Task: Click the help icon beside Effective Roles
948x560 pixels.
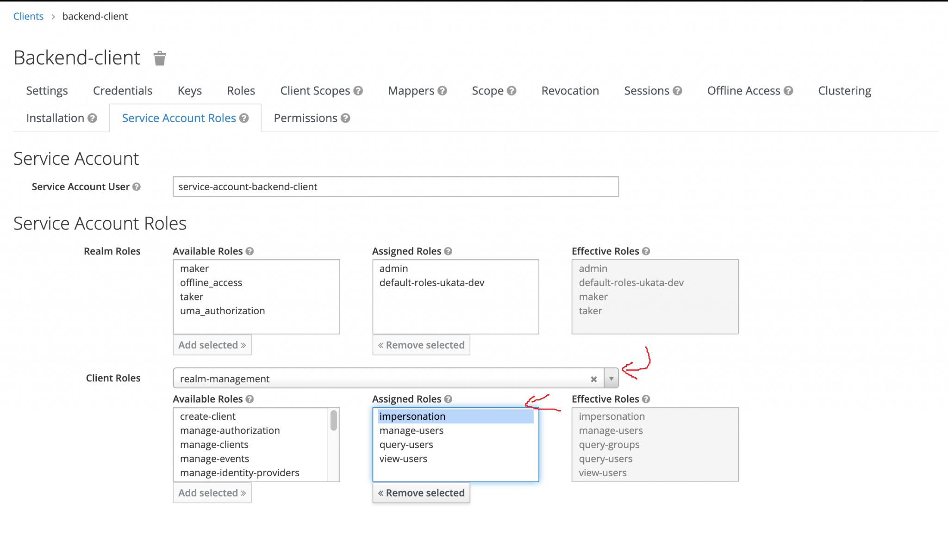Action: [x=646, y=251]
